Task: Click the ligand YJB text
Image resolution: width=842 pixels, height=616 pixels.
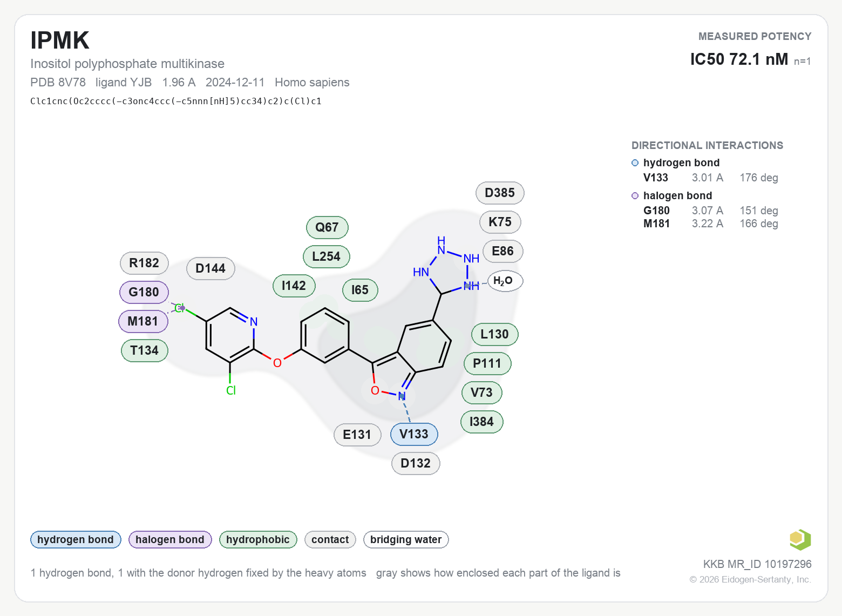Action: tap(124, 82)
